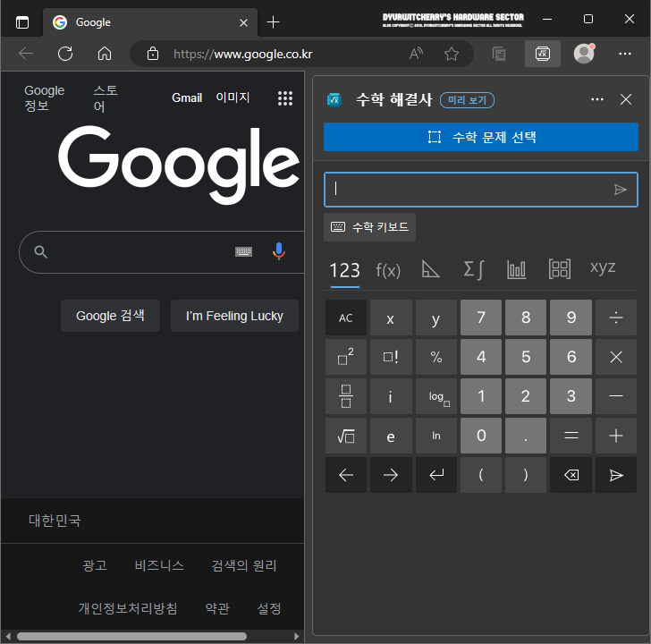Viewport: 651px width, 644px height.
Task: Open the 개인정보처리방침 link
Action: (128, 609)
